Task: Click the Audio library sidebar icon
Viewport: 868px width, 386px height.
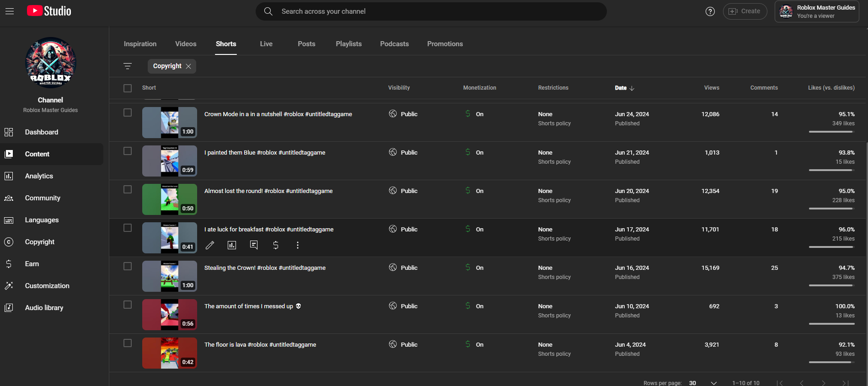Action: [9, 308]
